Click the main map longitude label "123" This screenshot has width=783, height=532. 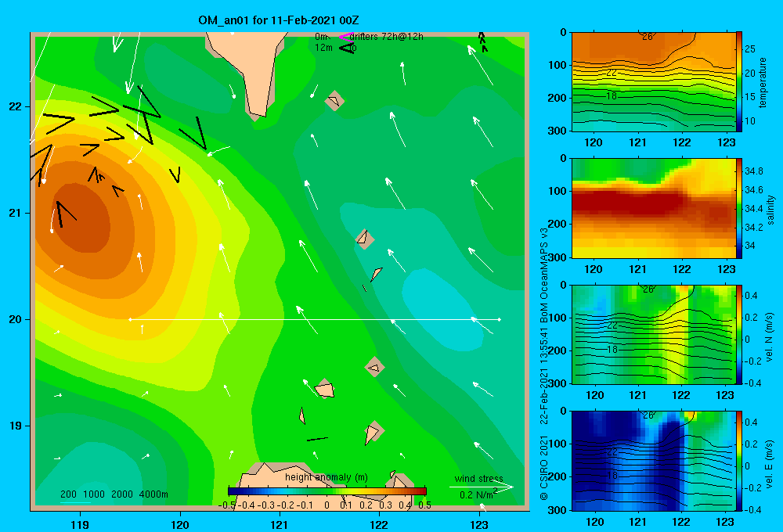(479, 525)
